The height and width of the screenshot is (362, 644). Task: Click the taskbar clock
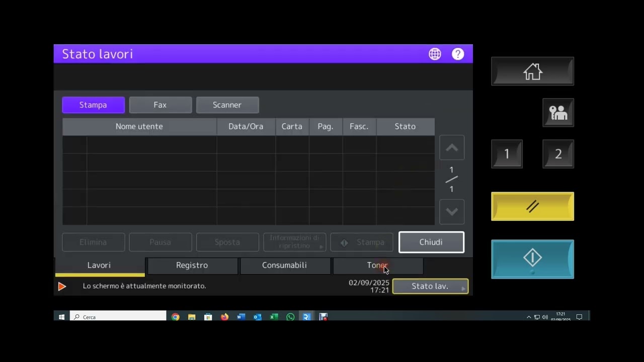pos(560,317)
